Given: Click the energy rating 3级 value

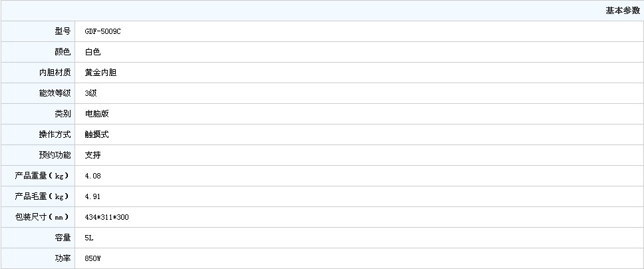Looking at the screenshot, I should (90, 93).
